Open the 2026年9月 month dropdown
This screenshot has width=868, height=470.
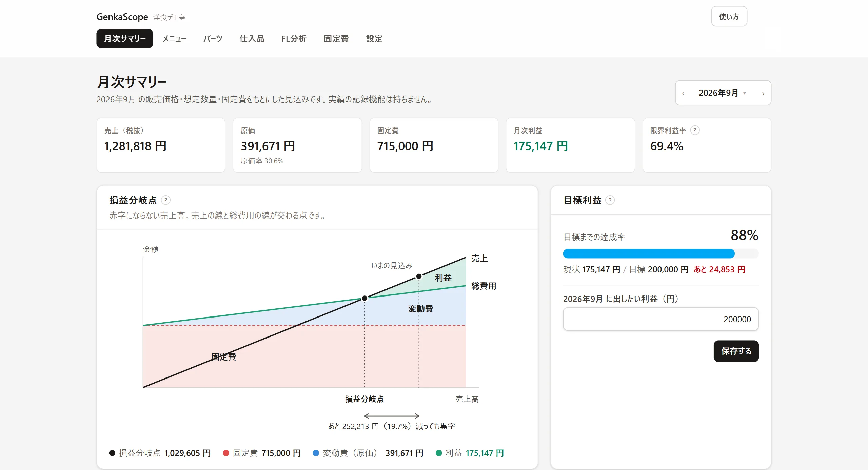pyautogui.click(x=722, y=93)
